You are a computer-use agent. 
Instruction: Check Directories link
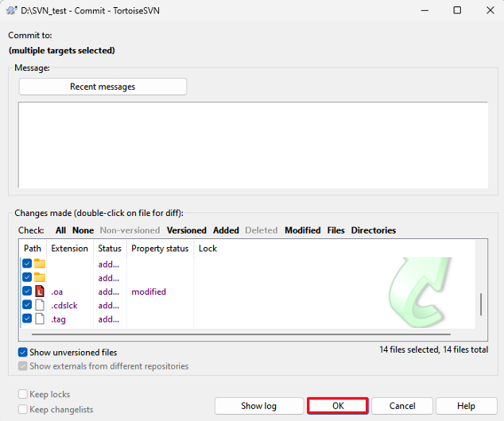coord(374,230)
